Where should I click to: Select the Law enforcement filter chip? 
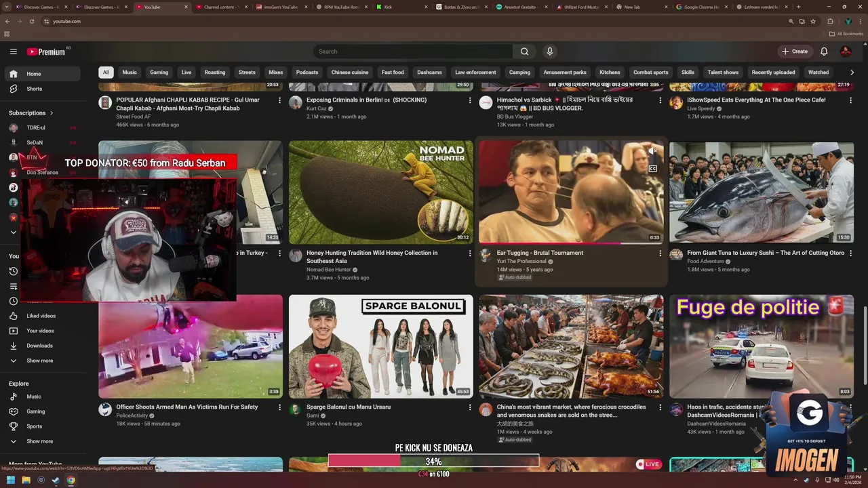point(475,73)
